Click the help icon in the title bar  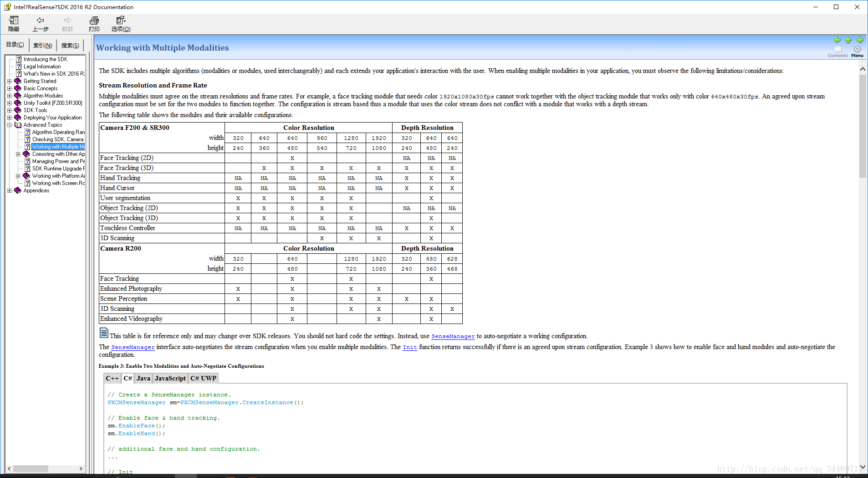[7, 7]
